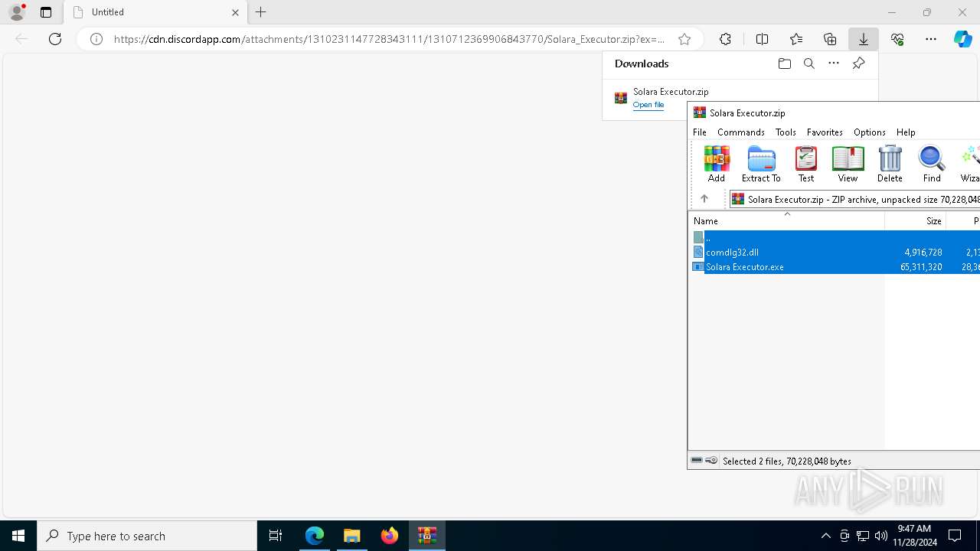
Task: Click the Open file link
Action: click(648, 105)
